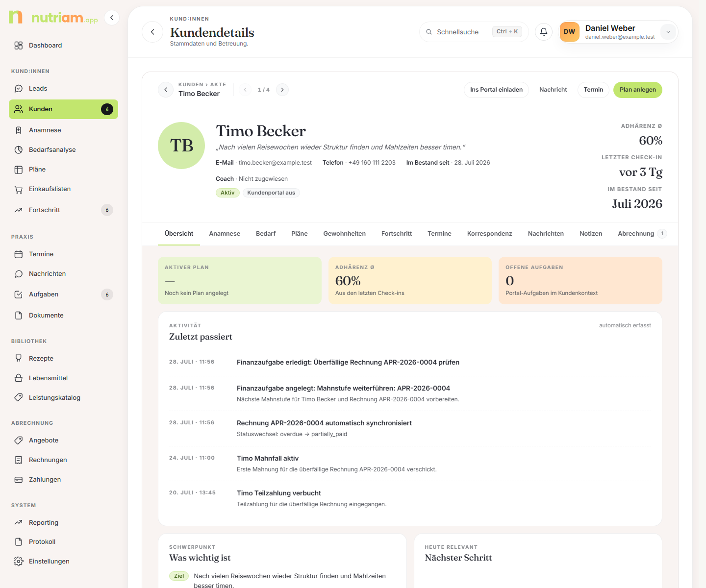This screenshot has width=706, height=588.
Task: Open the Pläne tab in customer record
Action: point(300,234)
